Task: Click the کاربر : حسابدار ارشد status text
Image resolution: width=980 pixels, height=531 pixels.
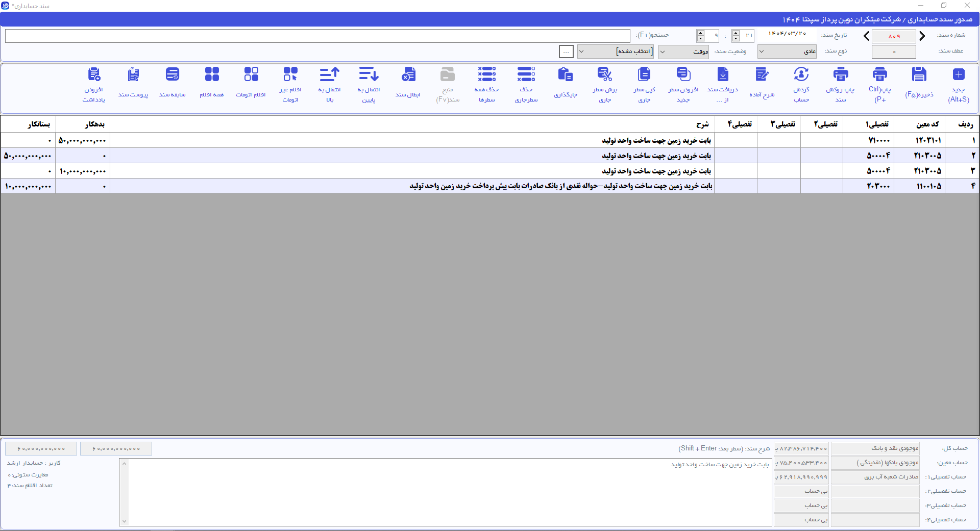Action: tap(34, 463)
